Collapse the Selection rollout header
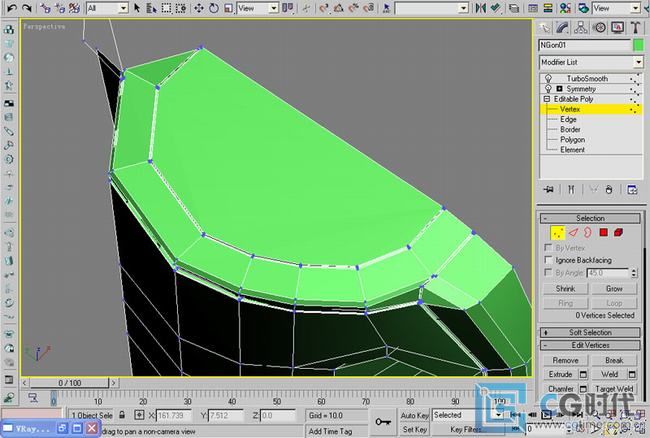Image resolution: width=650 pixels, height=438 pixels. (x=590, y=218)
